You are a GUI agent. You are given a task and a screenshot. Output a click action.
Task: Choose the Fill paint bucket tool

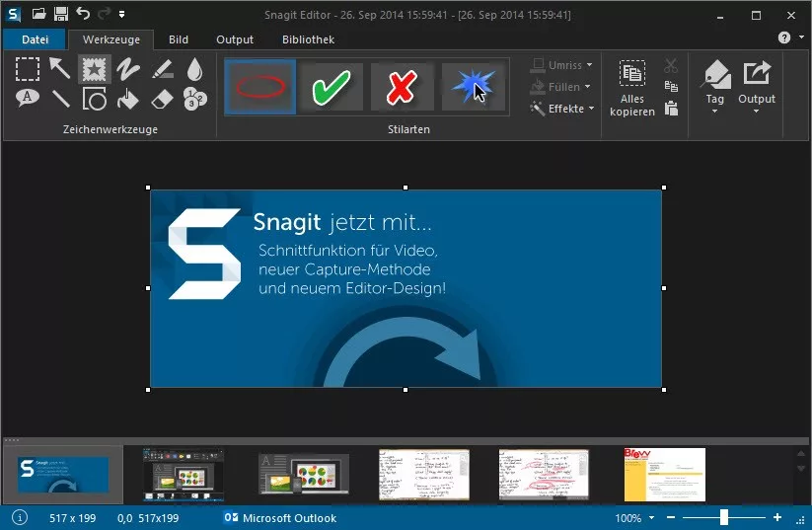(127, 99)
